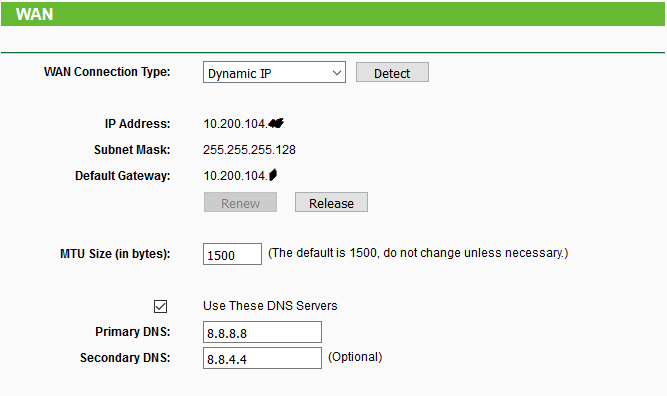Toggle the Use These DNS Servers checkbox
667x396 pixels.
[x=160, y=306]
